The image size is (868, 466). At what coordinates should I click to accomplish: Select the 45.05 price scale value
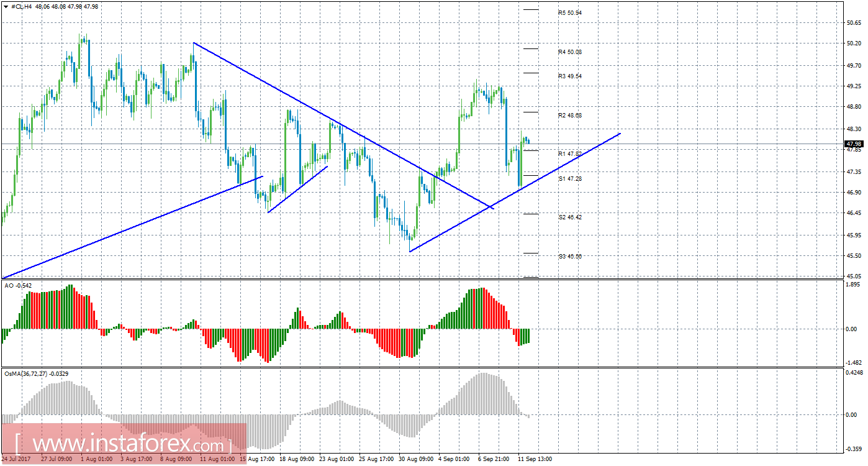tap(854, 275)
